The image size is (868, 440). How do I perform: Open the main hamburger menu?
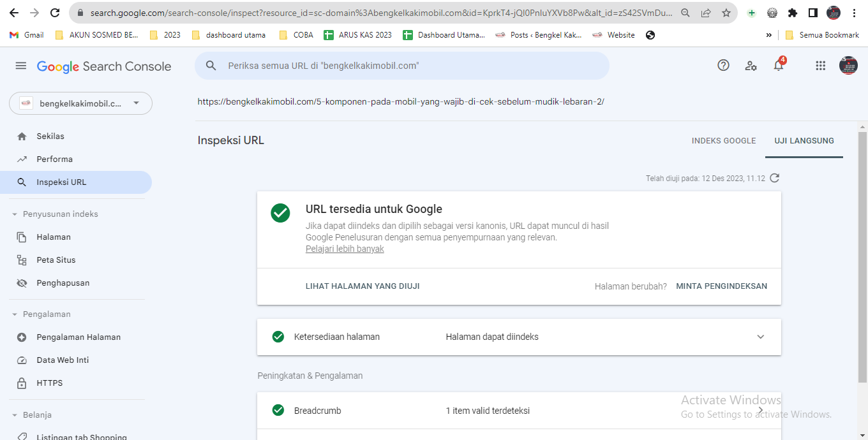[x=21, y=66]
